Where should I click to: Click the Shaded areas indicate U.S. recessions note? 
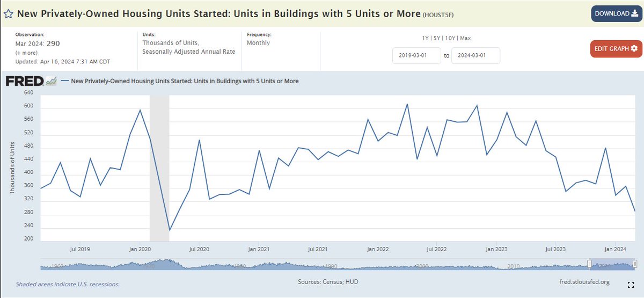point(68,284)
